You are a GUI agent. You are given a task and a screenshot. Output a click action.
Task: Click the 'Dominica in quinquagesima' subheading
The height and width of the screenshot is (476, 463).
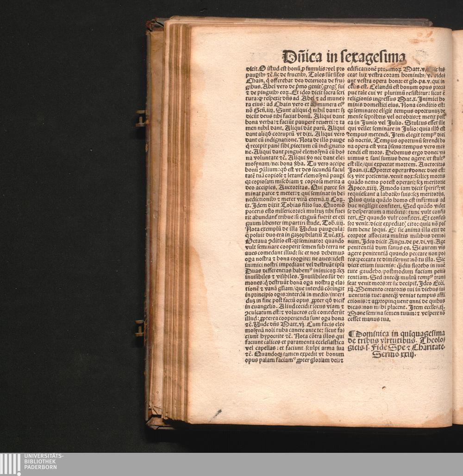(396, 333)
